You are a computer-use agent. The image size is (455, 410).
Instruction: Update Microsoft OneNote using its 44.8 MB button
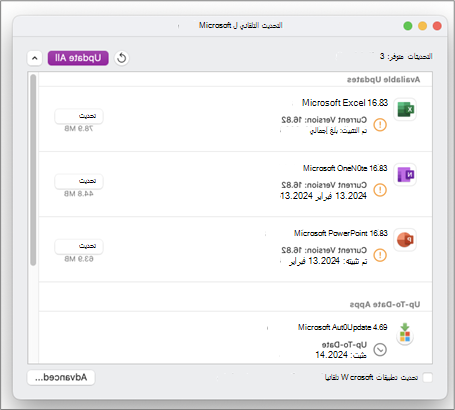[x=79, y=181]
